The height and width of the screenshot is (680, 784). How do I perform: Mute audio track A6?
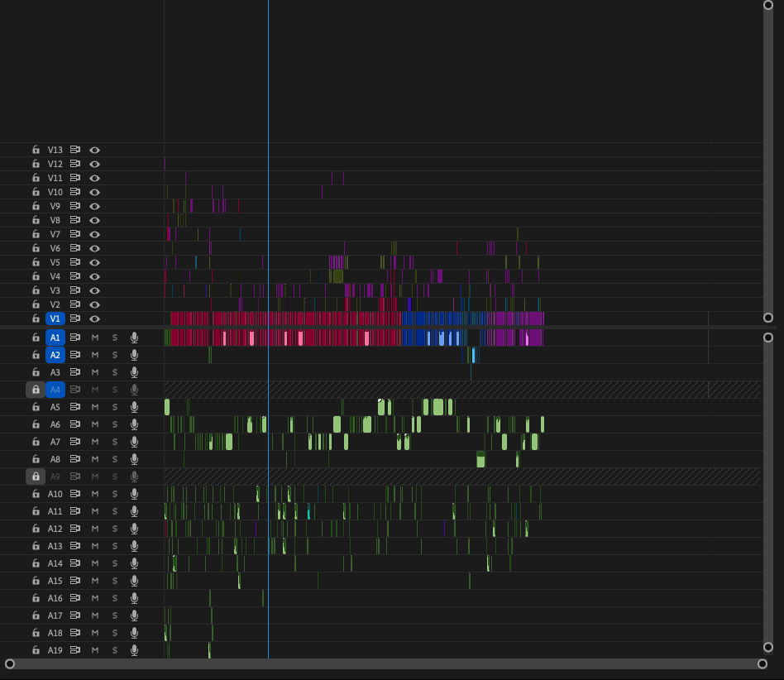click(x=95, y=424)
